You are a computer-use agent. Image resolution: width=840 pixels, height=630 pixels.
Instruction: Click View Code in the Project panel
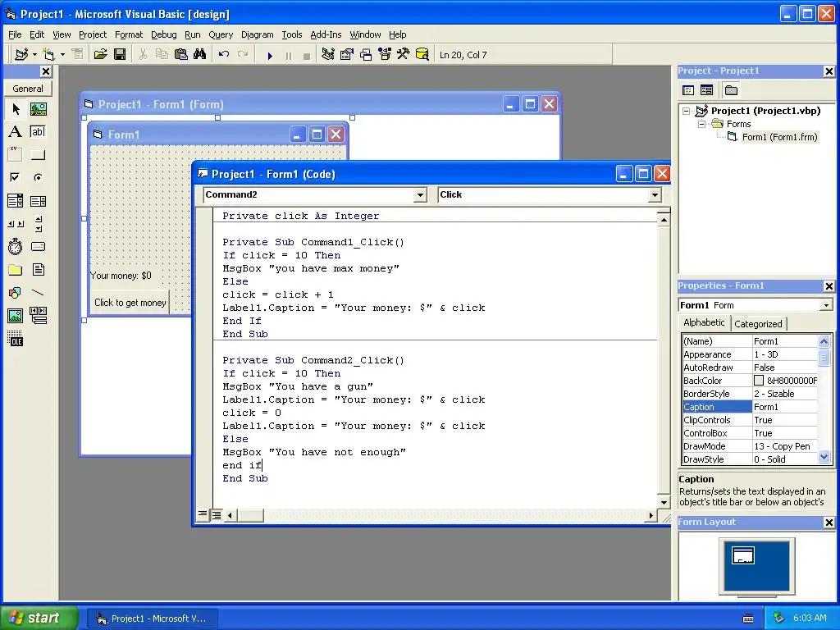pyautogui.click(x=688, y=90)
